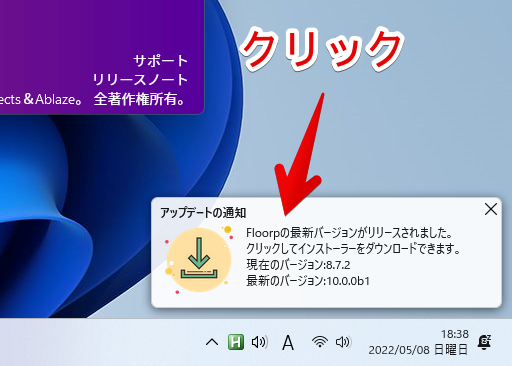Toggle the IME input mode A indicator
Screen dimensions: 512x366
point(288,343)
